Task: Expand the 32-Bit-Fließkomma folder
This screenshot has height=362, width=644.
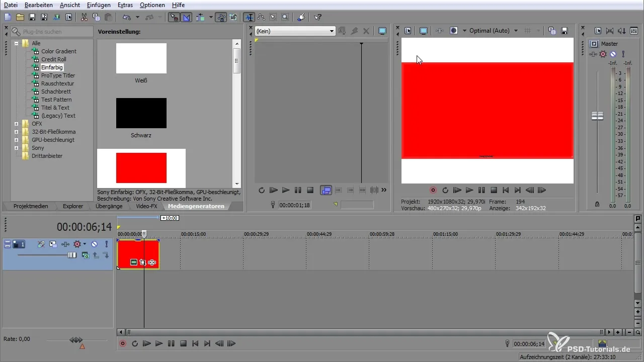Action: 16,132
